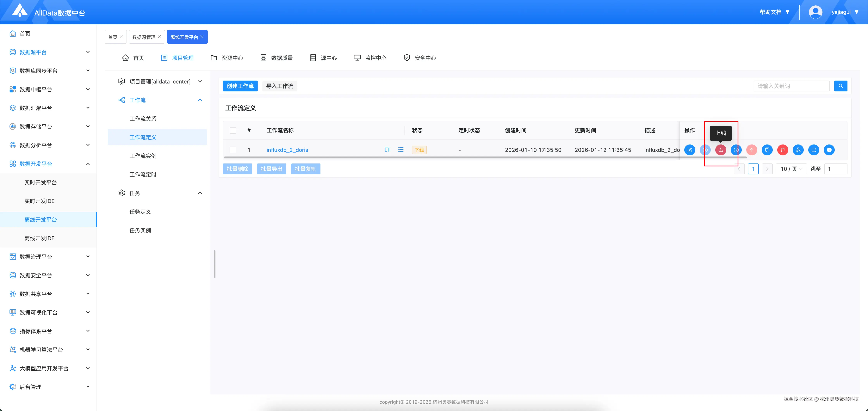This screenshot has width=868, height=411.
Task: Type a keyword in the 请输入关键词 search field
Action: [791, 86]
